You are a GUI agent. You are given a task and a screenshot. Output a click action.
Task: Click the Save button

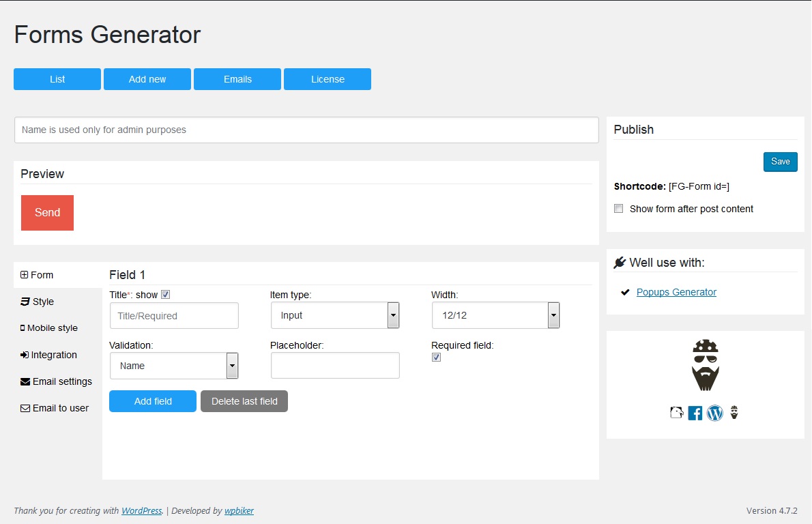pyautogui.click(x=781, y=162)
